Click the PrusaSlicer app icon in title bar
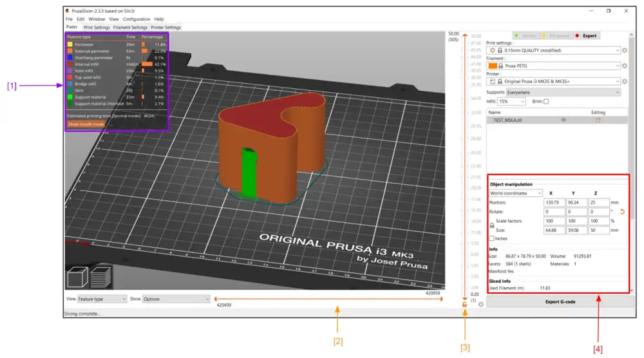The height and width of the screenshot is (358, 644). pos(68,11)
